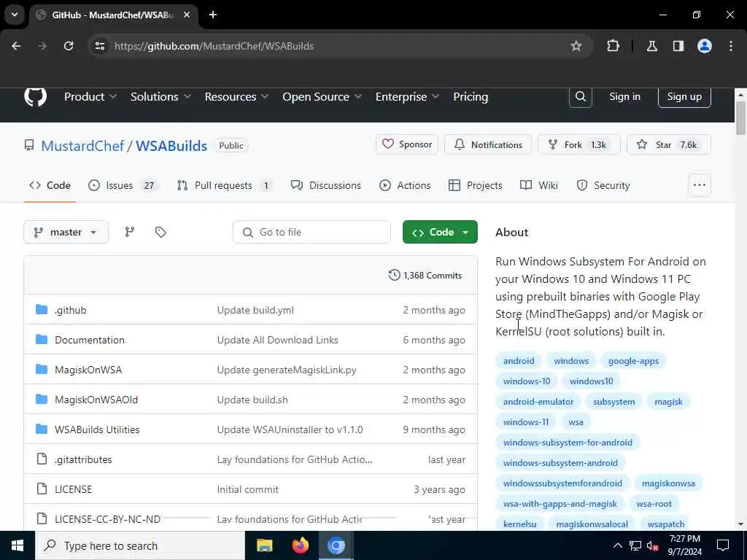Fork the repository with Fork button
This screenshot has width=747, height=560.
(x=578, y=144)
